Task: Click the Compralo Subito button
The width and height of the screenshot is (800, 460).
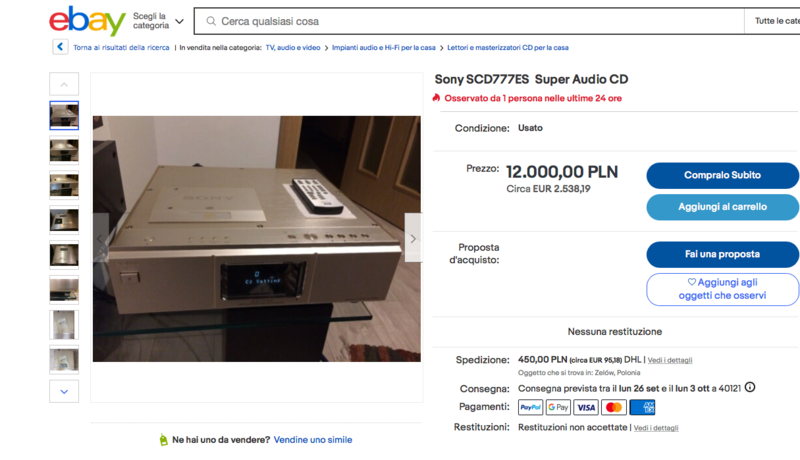Action: pyautogui.click(x=722, y=175)
